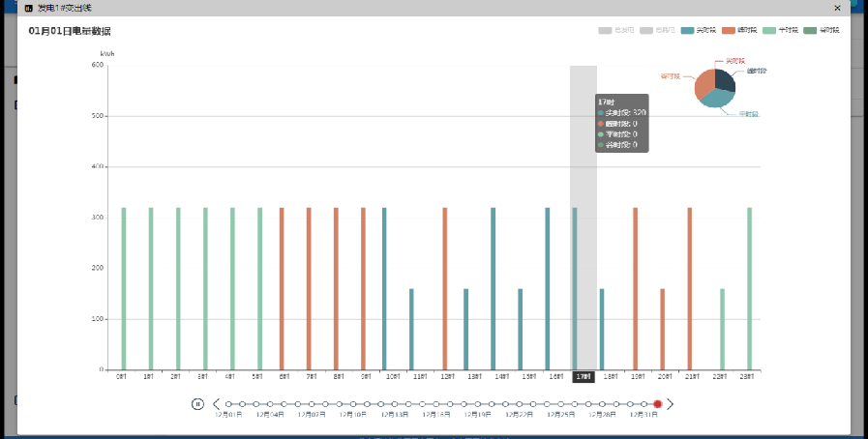Select the 12月19日 timeline node
This screenshot has height=439, width=868.
point(478,404)
